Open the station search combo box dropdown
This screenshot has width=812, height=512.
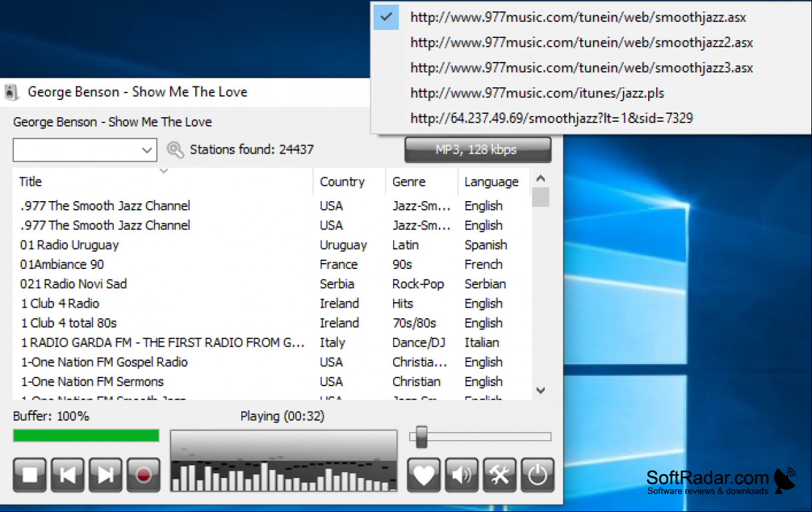[148, 150]
